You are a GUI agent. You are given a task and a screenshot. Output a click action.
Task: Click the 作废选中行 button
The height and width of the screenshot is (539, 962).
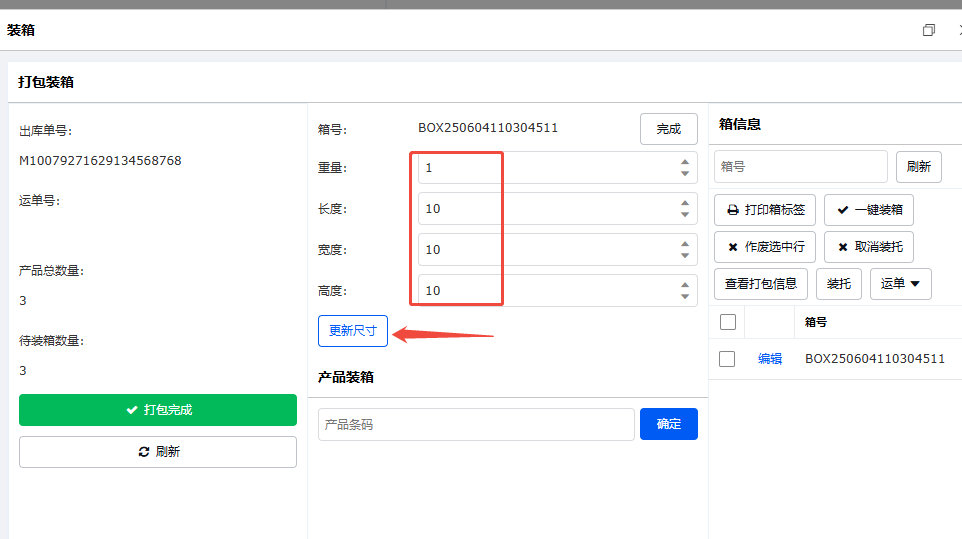pyautogui.click(x=764, y=247)
